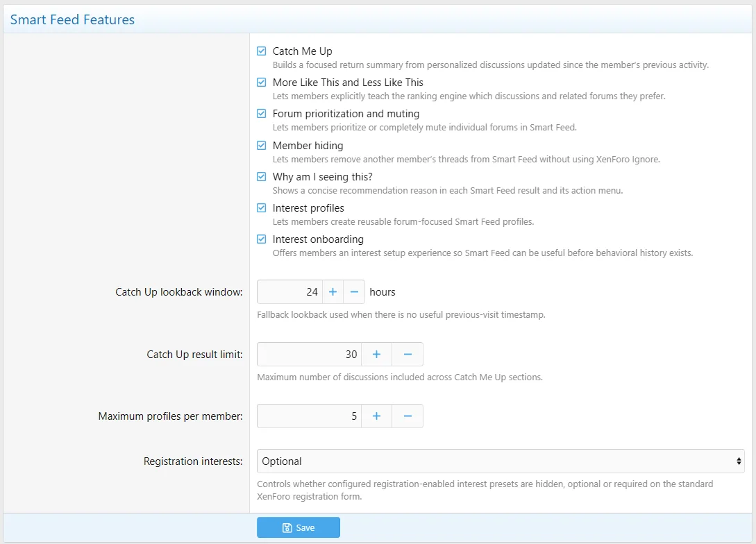Disable Forum prioritization and muting
Image resolution: width=756 pixels, height=544 pixels.
tap(261, 114)
